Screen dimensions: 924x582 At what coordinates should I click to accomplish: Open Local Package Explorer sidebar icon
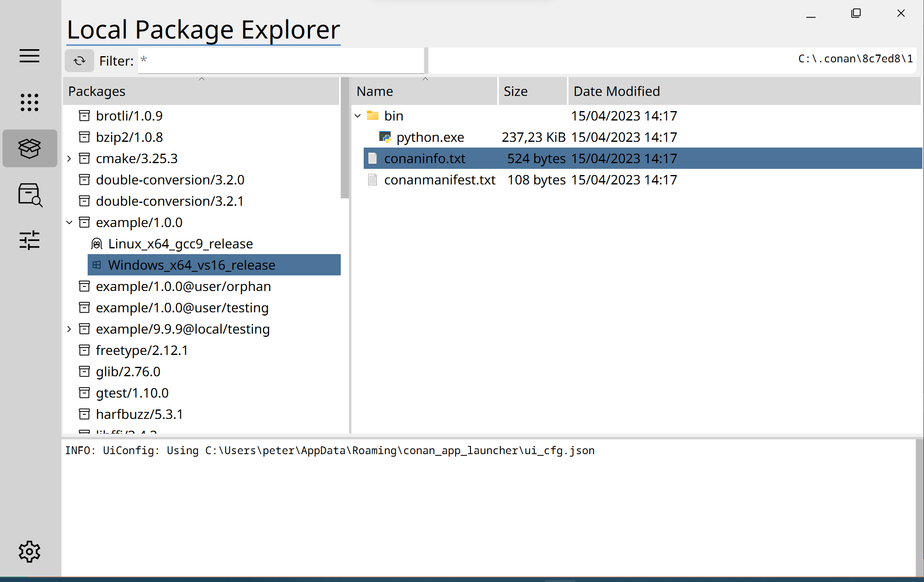coord(29,148)
